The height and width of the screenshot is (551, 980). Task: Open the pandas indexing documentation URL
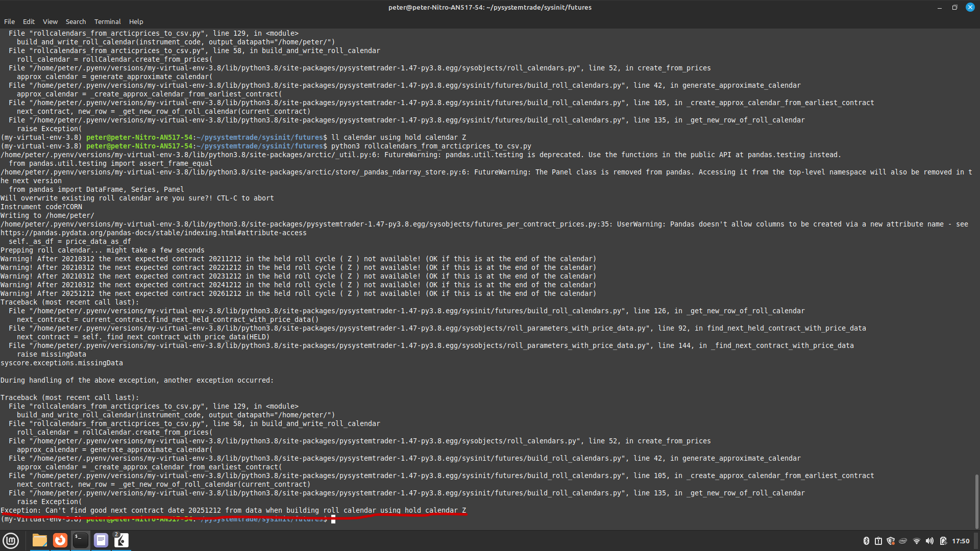pyautogui.click(x=153, y=233)
